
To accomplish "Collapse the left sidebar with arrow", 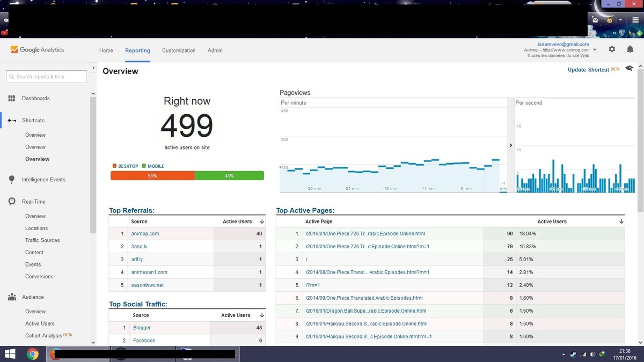I will pyautogui.click(x=93, y=69).
